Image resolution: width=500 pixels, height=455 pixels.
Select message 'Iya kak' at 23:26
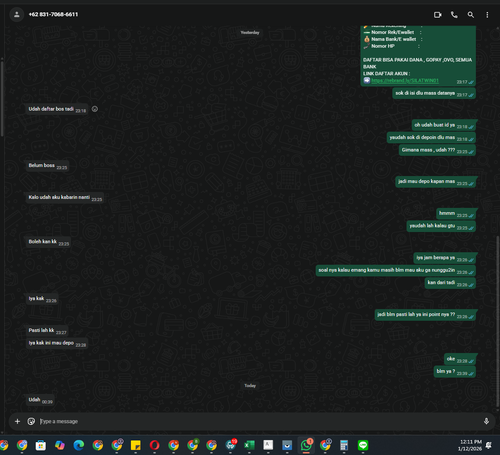42,299
